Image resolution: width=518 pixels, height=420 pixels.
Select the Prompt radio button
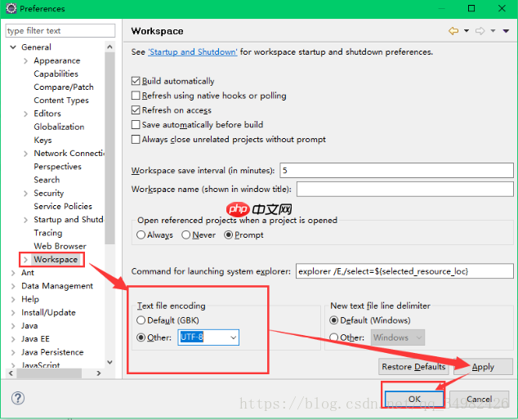pyautogui.click(x=228, y=235)
